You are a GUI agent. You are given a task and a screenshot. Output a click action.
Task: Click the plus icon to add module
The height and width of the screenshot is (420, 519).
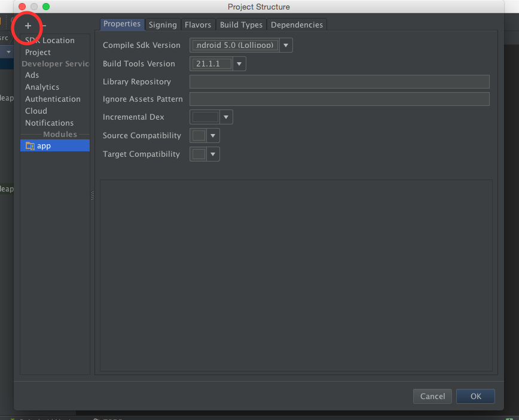coord(28,26)
